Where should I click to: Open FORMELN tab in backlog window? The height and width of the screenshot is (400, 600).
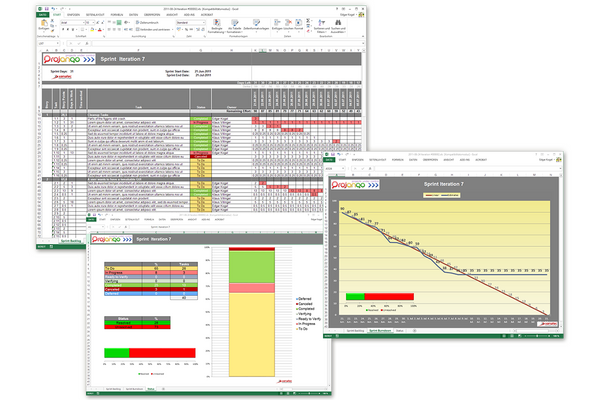click(117, 15)
